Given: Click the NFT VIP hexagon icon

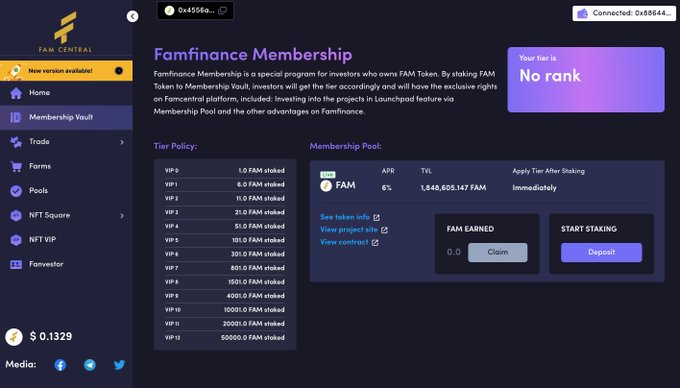Looking at the screenshot, I should tap(16, 240).
